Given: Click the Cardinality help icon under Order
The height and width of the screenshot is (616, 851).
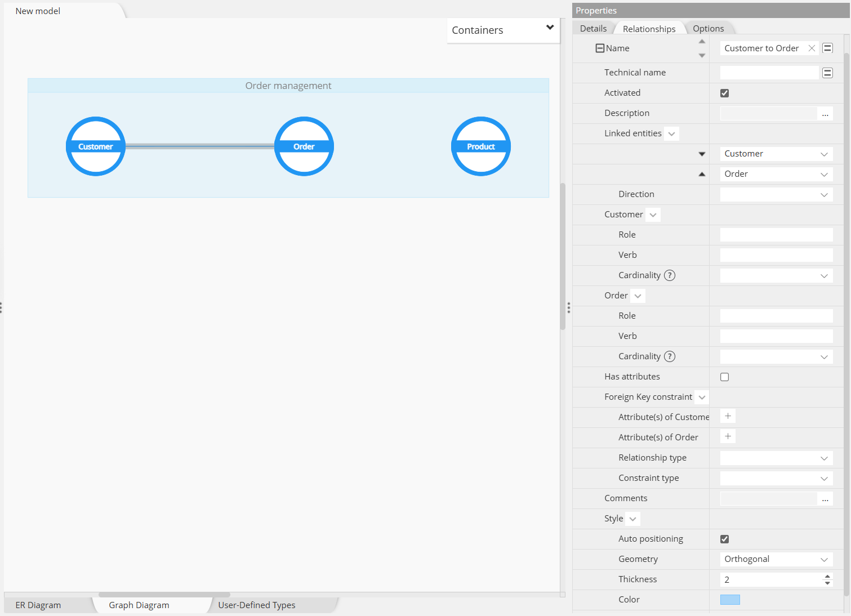Looking at the screenshot, I should [x=670, y=356].
